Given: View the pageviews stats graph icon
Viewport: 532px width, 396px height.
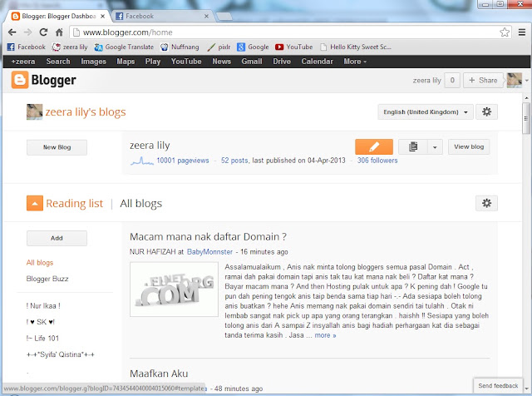Looking at the screenshot, I should 142,161.
